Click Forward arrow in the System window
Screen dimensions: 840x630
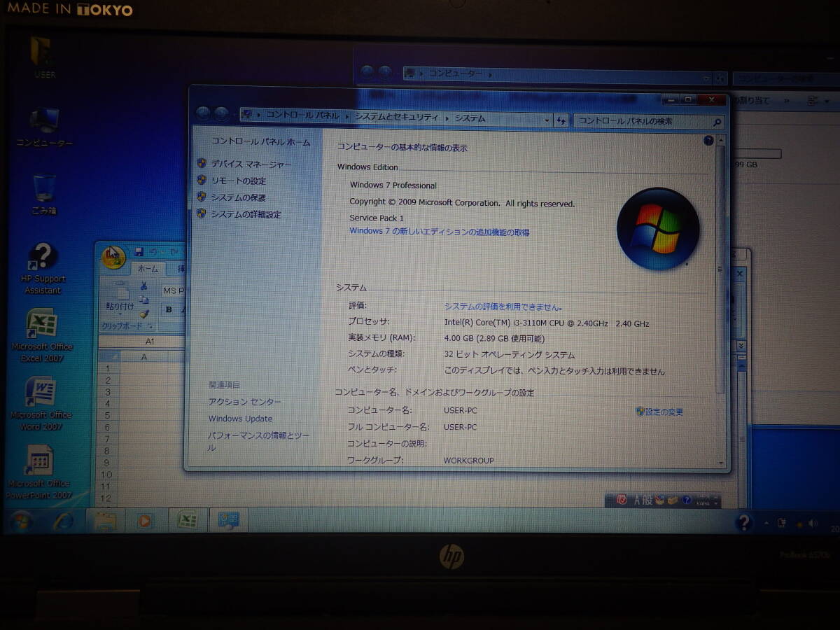[x=221, y=113]
